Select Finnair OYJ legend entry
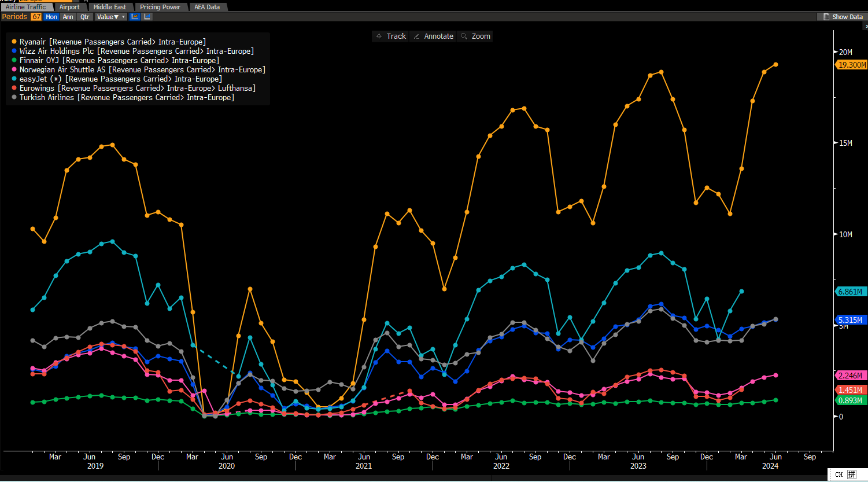Image resolution: width=868 pixels, height=482 pixels. tap(119, 60)
